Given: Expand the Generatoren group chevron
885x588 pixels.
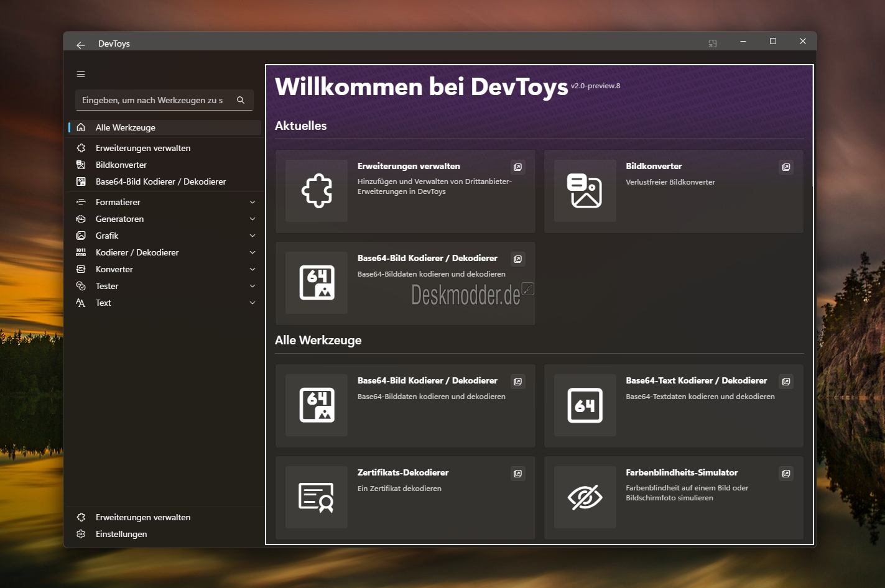Looking at the screenshot, I should [253, 219].
